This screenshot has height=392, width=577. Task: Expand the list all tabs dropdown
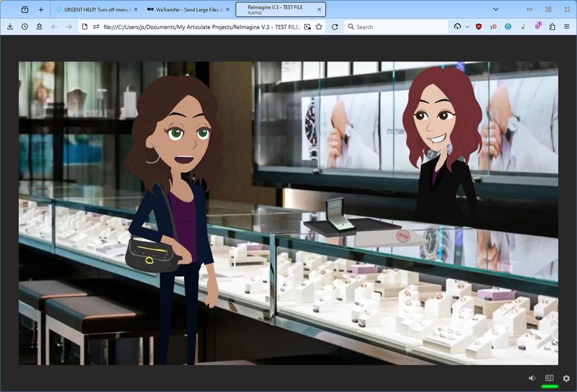(x=495, y=9)
